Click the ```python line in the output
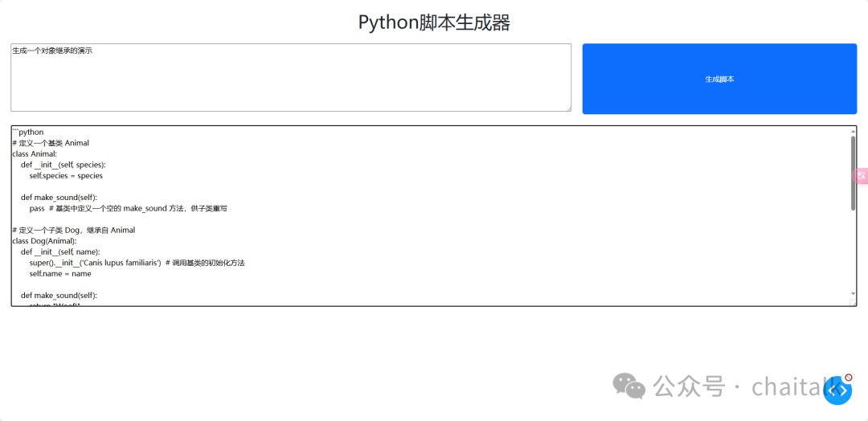 [27, 133]
